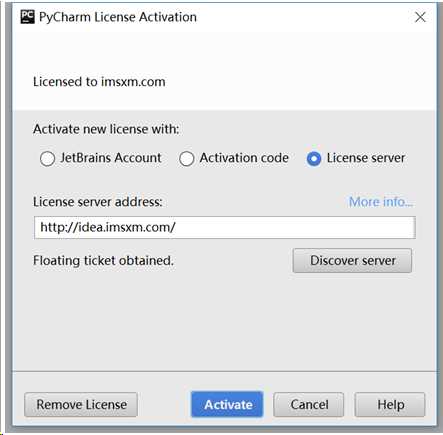Click the 'License server' option label text
This screenshot has height=435, width=443.
[366, 158]
